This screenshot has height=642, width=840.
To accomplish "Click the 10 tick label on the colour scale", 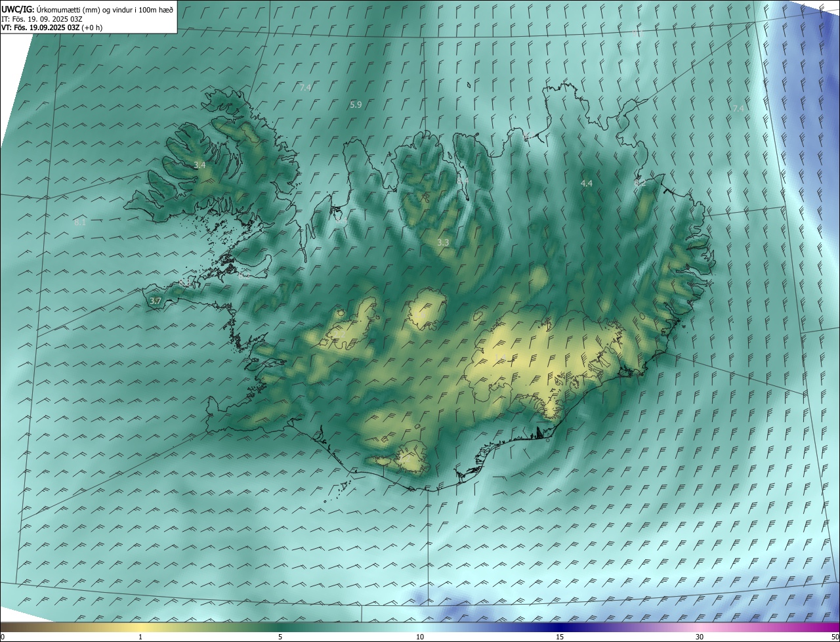I will pos(420,637).
